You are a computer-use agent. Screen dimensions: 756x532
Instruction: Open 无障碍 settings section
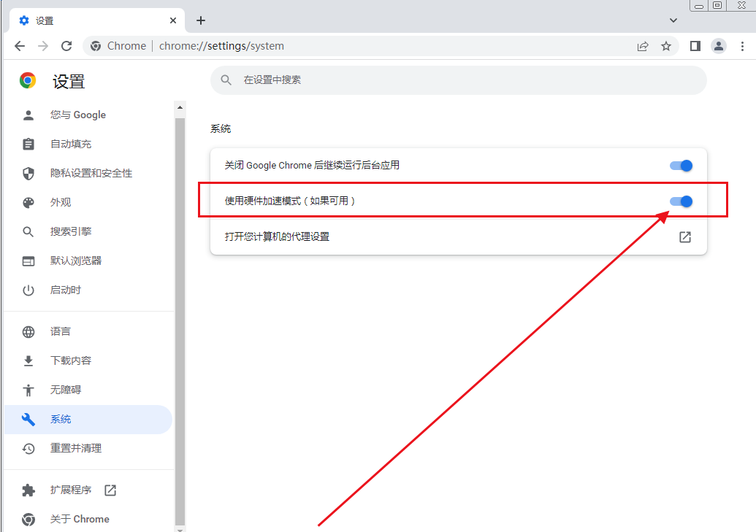point(88,390)
